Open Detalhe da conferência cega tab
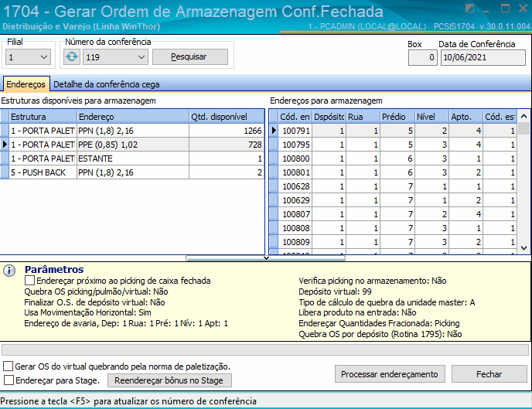The height and width of the screenshot is (409, 532). click(107, 84)
